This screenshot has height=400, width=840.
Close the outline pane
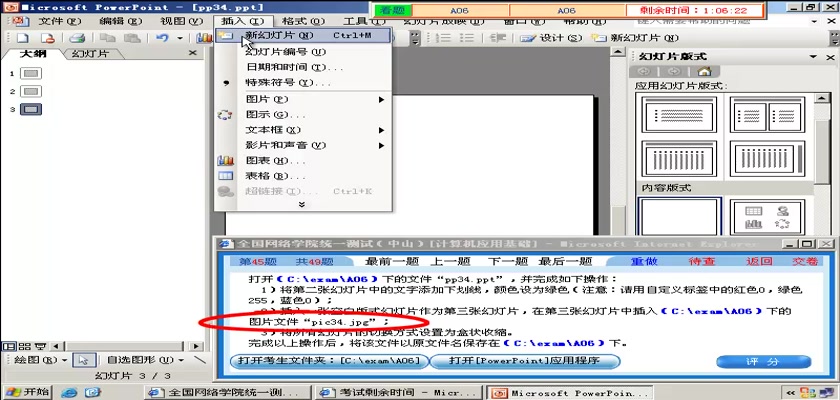pyautogui.click(x=193, y=53)
